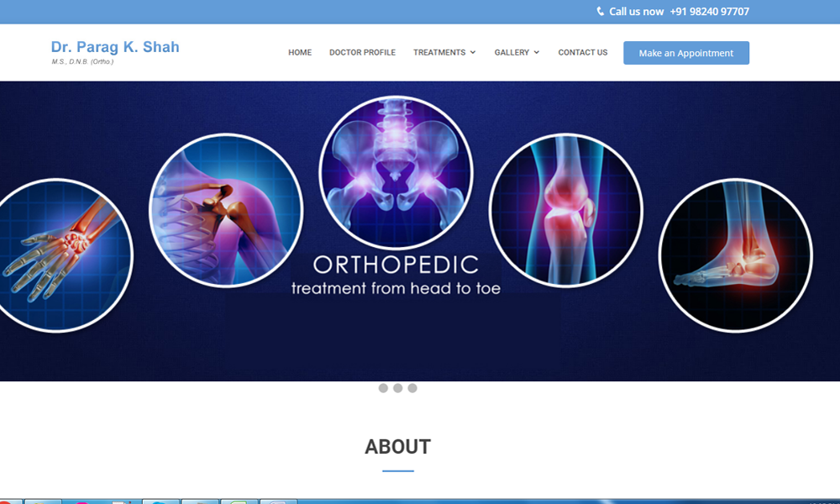Open the Treatments menu
This screenshot has height=504, width=840.
pyautogui.click(x=439, y=52)
